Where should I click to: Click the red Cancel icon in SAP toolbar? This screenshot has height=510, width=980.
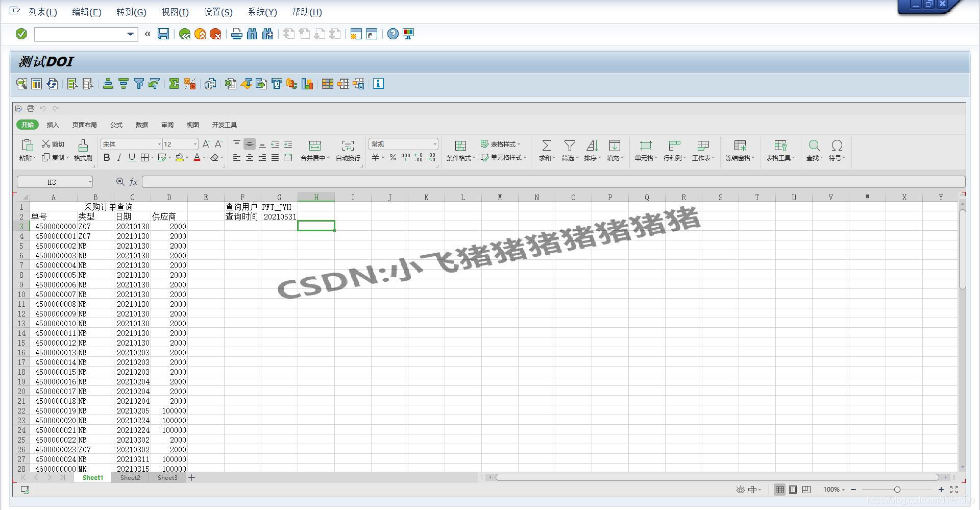point(215,34)
